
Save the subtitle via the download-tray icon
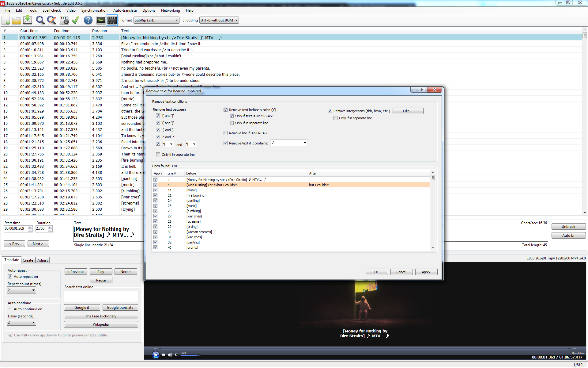tap(28, 20)
